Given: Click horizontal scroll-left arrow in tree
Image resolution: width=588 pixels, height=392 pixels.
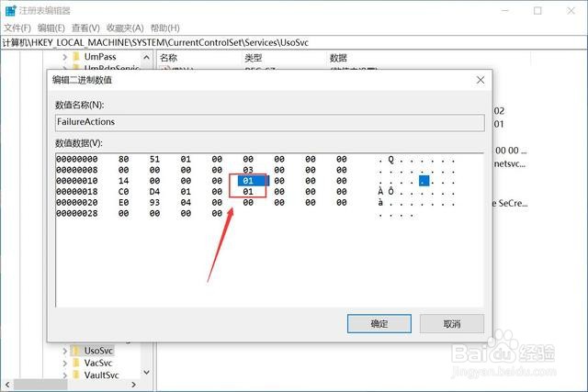Looking at the screenshot, I should 7,385.
